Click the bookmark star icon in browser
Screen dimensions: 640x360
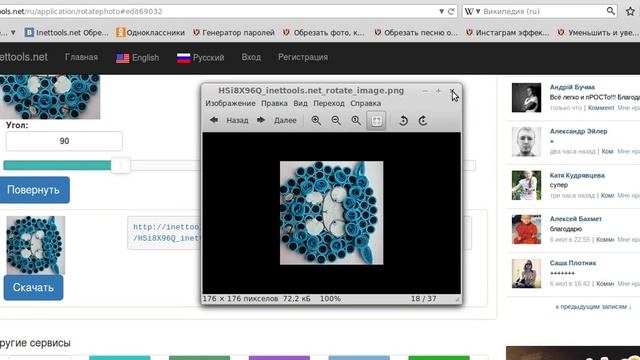point(631,11)
